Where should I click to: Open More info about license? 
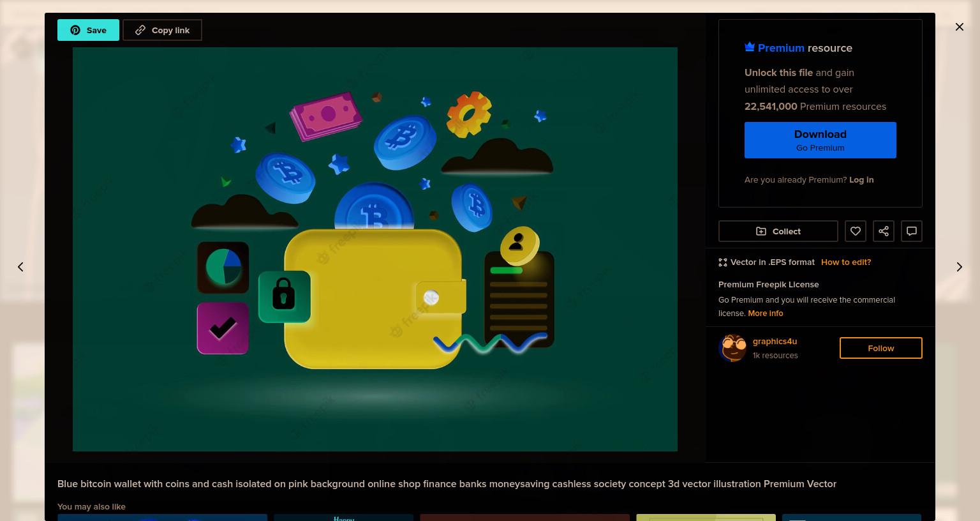(x=765, y=313)
